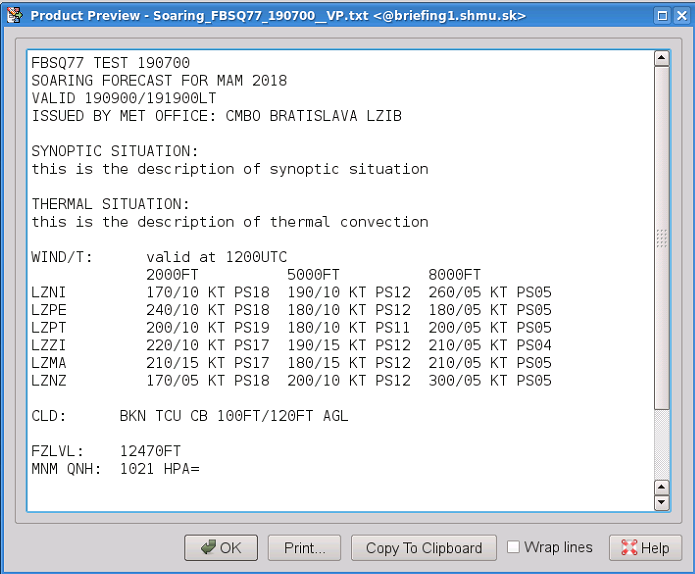
Task: Click cloud text 'BKN TCU CB 100FT/120FT AGL'
Action: coord(234,416)
